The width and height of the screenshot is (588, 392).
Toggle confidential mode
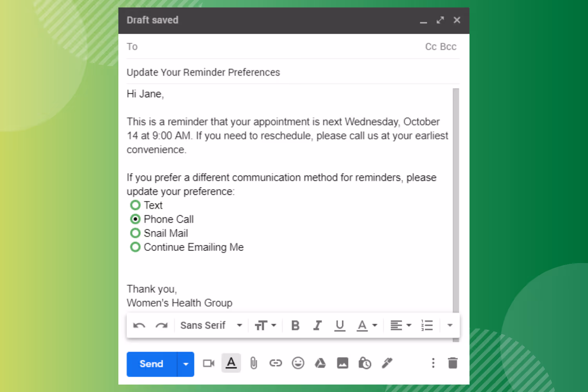point(365,363)
